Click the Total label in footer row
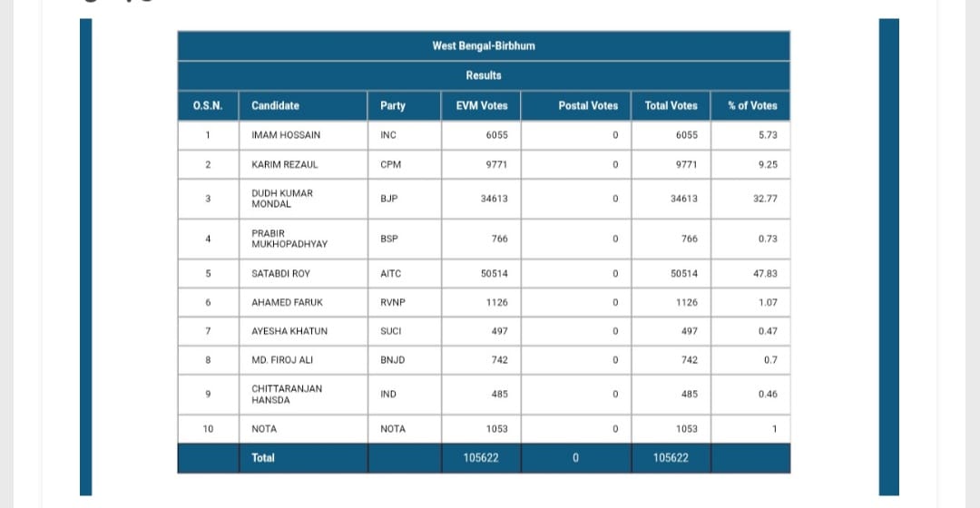This screenshot has width=980, height=508. click(263, 458)
